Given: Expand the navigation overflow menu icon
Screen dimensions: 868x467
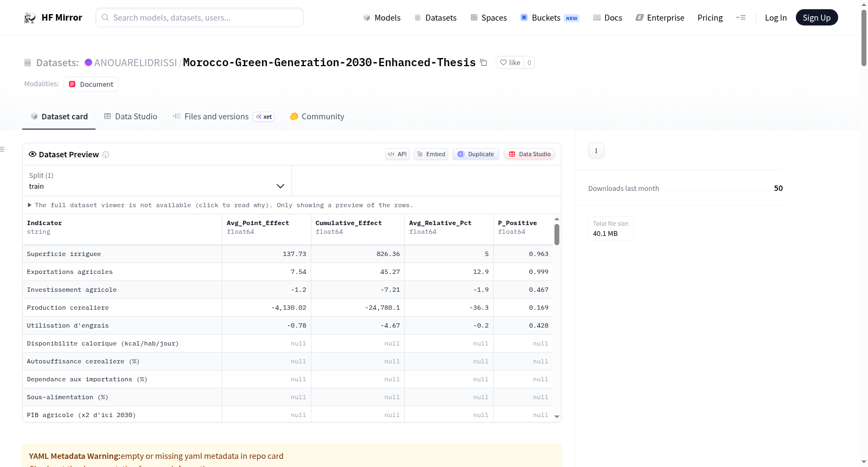Looking at the screenshot, I should [x=741, y=18].
